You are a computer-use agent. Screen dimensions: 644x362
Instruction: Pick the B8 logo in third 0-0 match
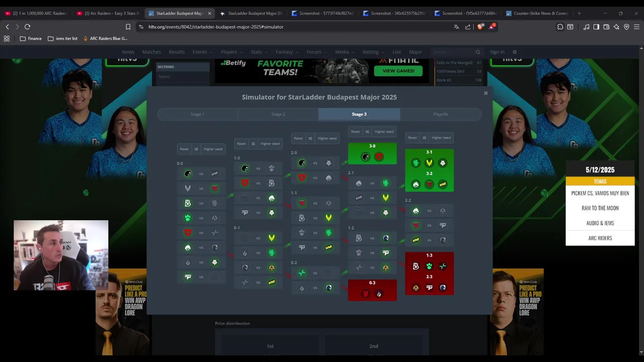tap(188, 203)
